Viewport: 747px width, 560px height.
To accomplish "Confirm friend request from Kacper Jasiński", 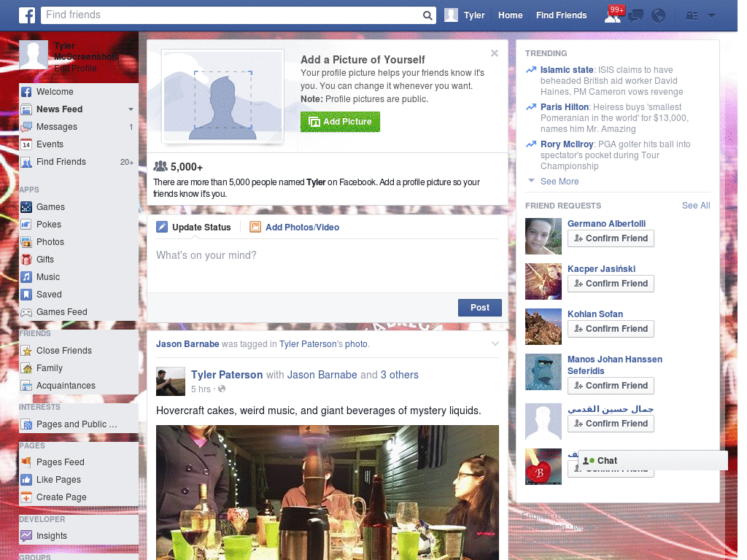I will (611, 284).
